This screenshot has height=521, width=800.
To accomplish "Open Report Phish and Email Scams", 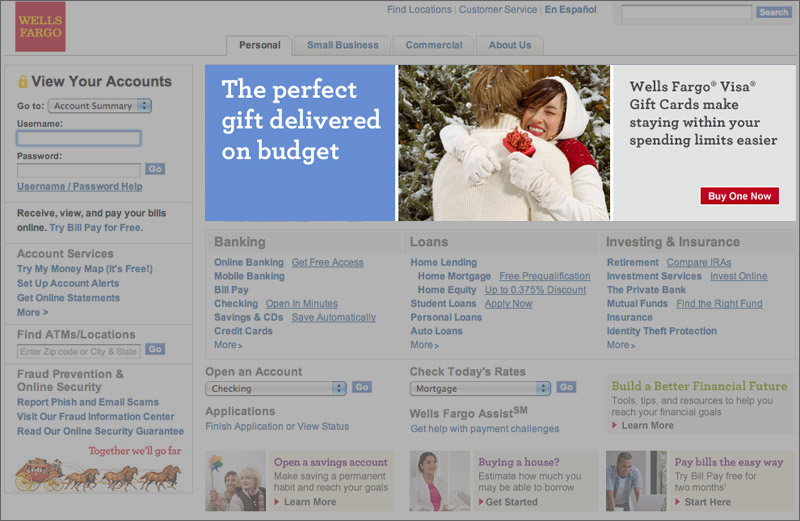I will tap(88, 402).
